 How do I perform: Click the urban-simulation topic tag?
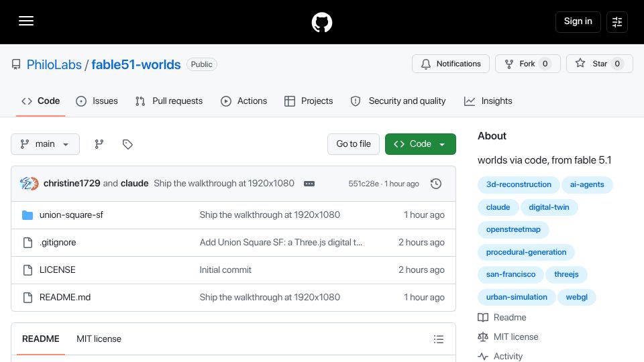(517, 297)
